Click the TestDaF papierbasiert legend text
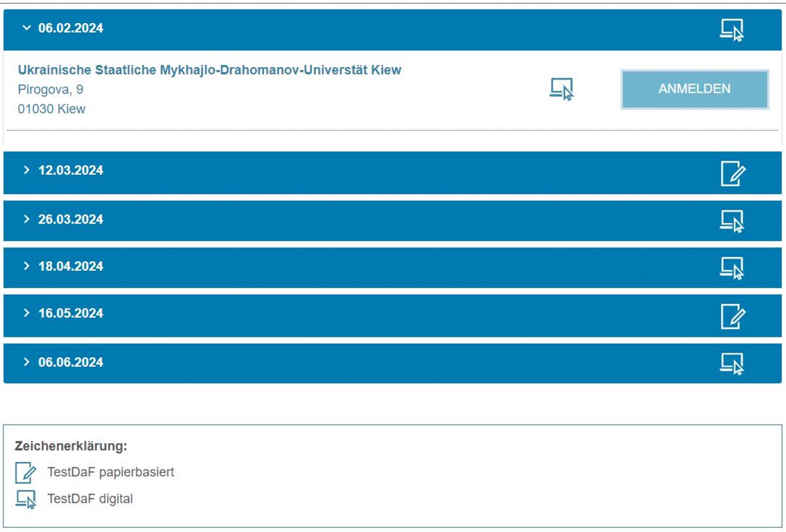 click(x=111, y=472)
